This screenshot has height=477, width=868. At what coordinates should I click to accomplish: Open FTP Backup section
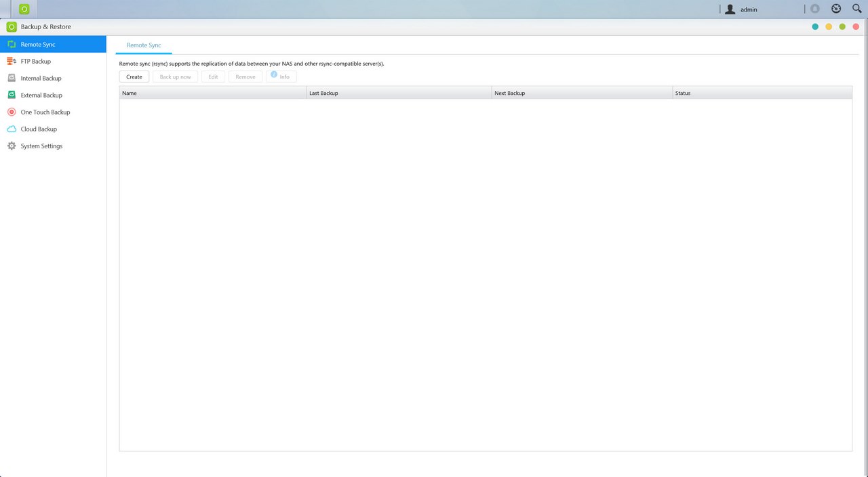[x=53, y=61]
